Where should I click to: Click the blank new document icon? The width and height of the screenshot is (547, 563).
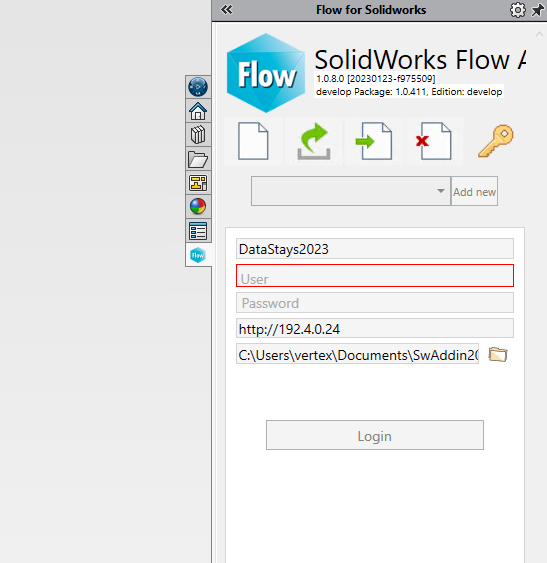[253, 141]
